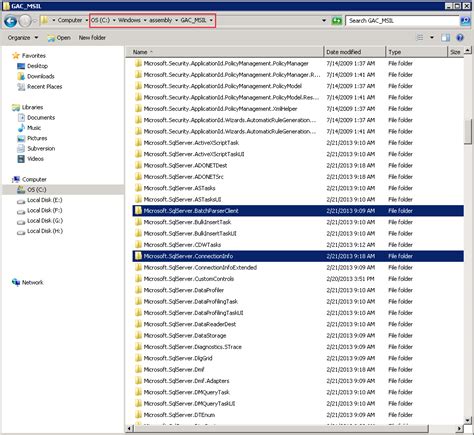This screenshot has width=474, height=435.
Task: Expand the dropdown arrow after OS (C:) in address bar
Action: [x=114, y=21]
